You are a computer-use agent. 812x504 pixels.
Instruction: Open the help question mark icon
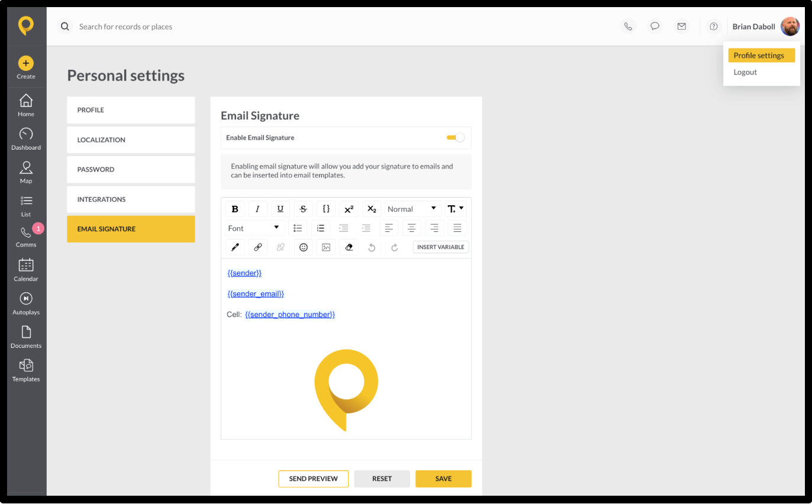tap(714, 26)
